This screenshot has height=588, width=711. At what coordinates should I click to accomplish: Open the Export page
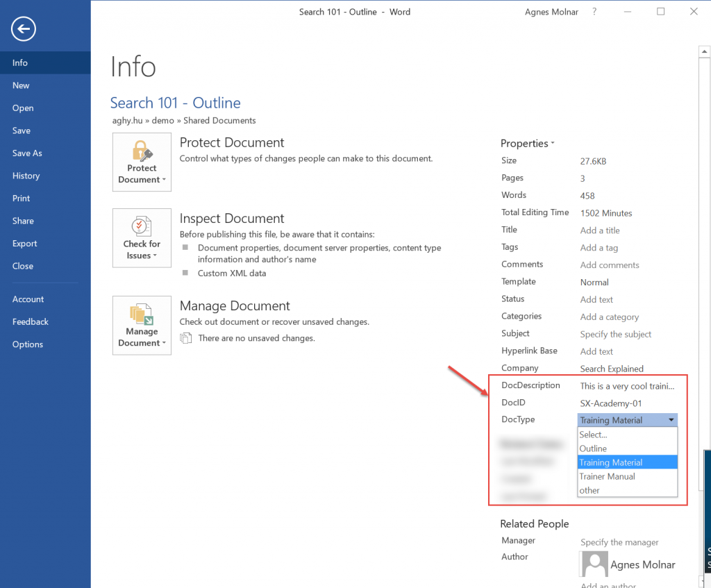click(45, 244)
